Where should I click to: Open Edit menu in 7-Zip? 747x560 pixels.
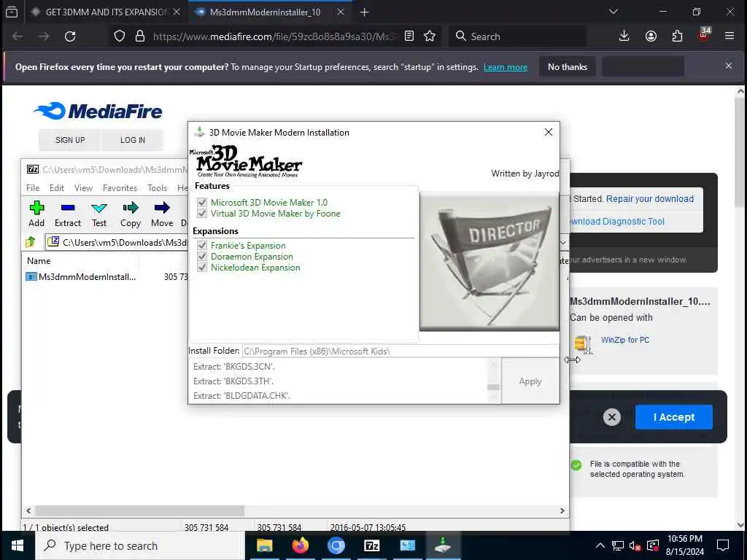click(57, 188)
